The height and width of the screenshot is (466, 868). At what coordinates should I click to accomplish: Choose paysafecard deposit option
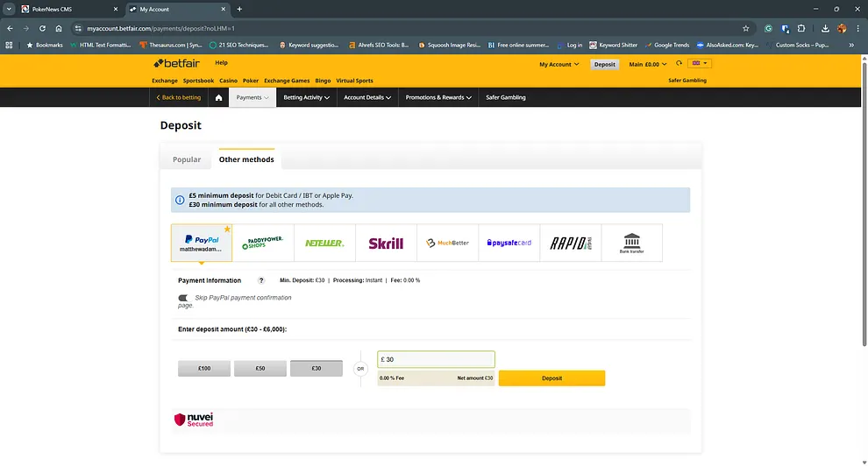click(x=509, y=243)
